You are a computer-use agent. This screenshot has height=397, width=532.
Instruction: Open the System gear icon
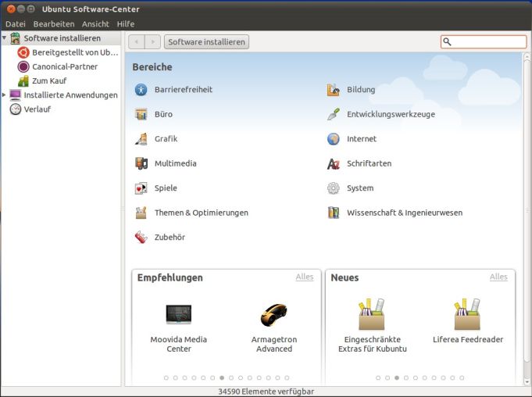[333, 188]
